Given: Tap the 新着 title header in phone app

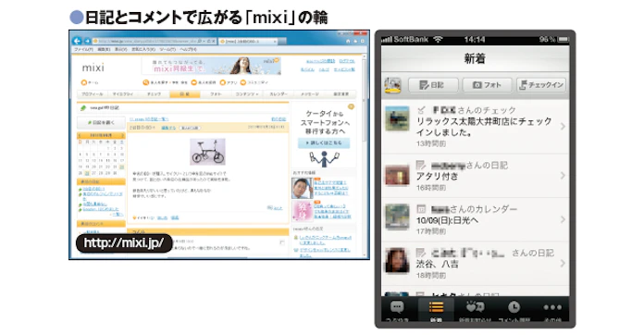Looking at the screenshot, I should point(476,58).
